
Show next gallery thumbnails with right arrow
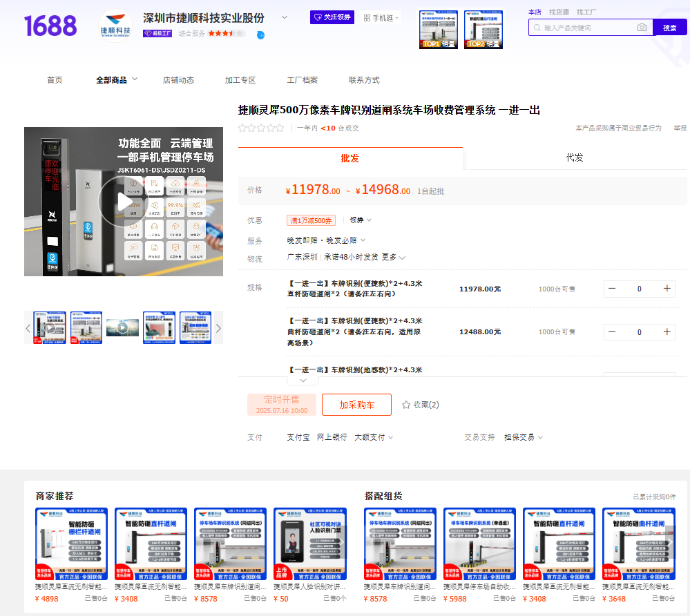pyautogui.click(x=218, y=328)
